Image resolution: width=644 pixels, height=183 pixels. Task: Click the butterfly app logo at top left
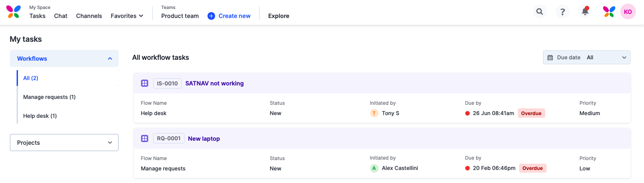(x=13, y=12)
